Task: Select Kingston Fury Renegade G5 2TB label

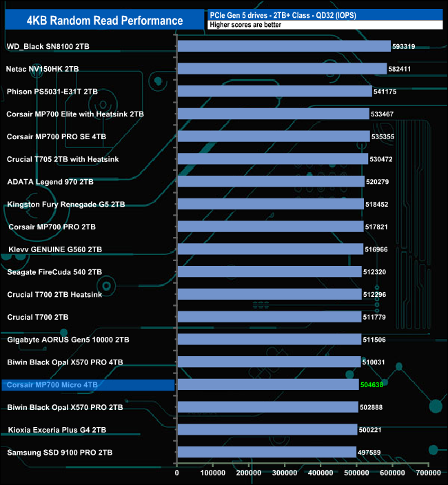Action: click(x=66, y=205)
